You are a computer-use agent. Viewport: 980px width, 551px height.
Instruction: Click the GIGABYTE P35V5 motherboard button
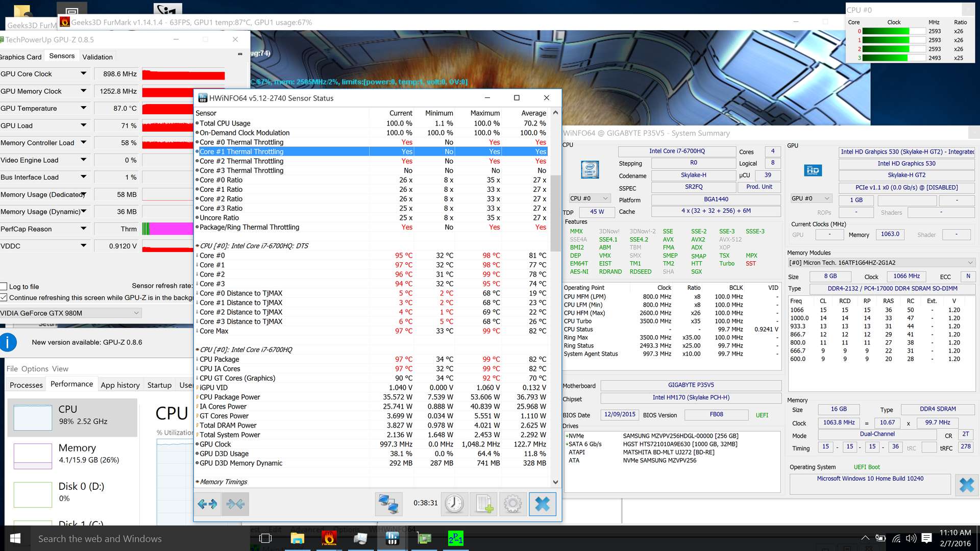coord(691,385)
